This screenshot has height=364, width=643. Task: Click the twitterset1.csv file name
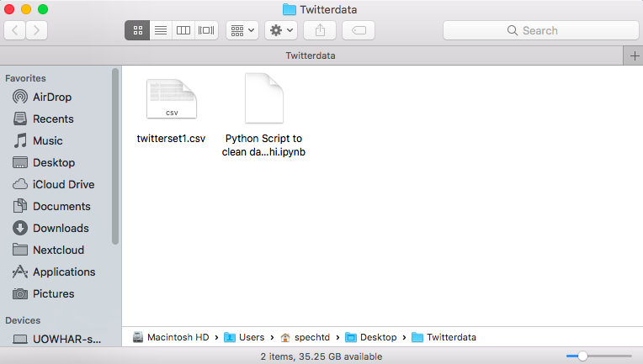point(171,139)
